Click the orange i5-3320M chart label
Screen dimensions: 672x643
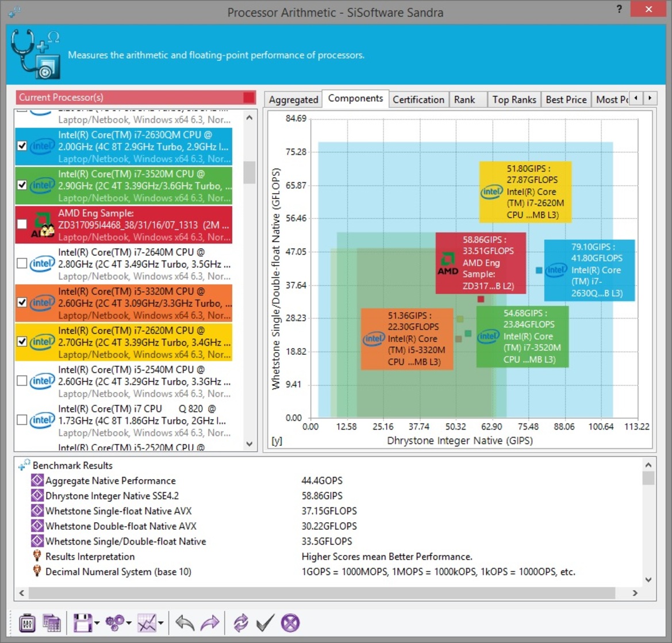pyautogui.click(x=407, y=339)
